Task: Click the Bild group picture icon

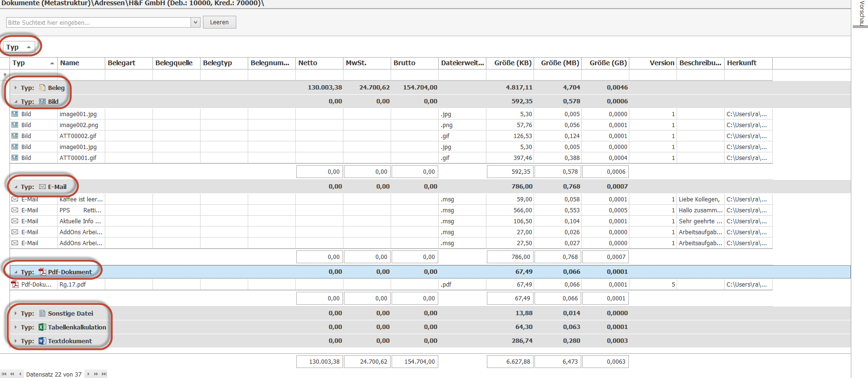Action: click(x=42, y=101)
